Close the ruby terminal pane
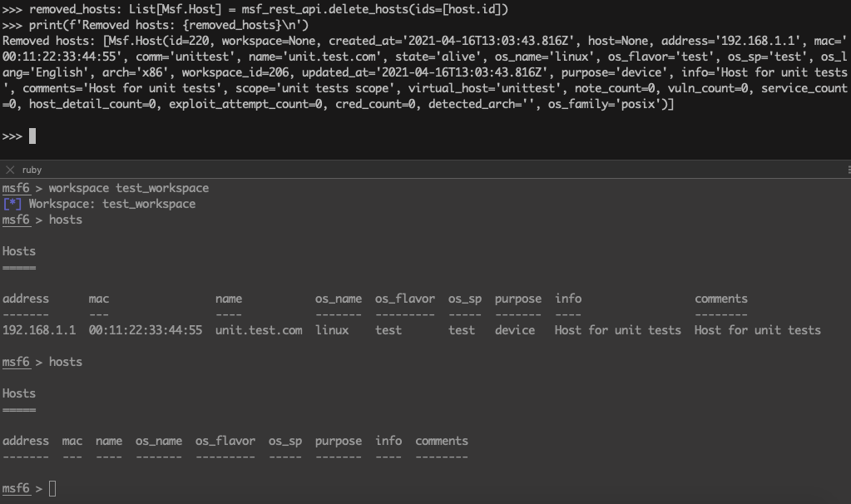Screen dimensions: 851x504 tap(10, 170)
